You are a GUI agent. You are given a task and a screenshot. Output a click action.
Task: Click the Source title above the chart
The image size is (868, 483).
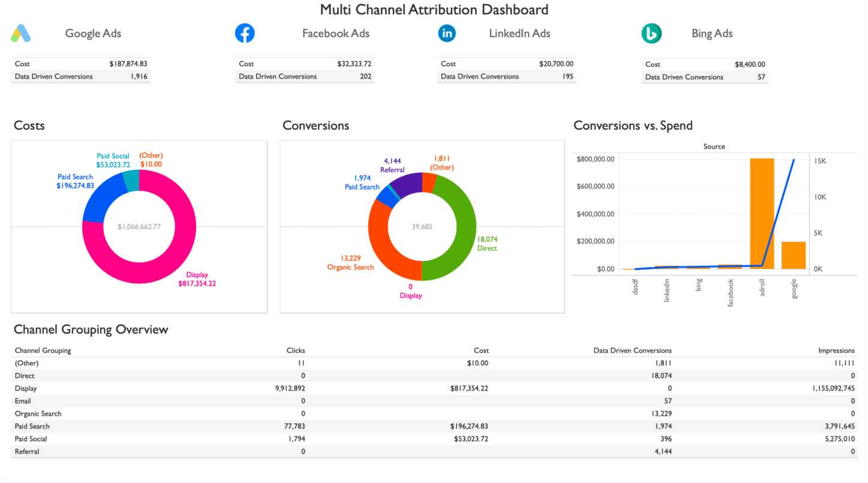tap(714, 146)
